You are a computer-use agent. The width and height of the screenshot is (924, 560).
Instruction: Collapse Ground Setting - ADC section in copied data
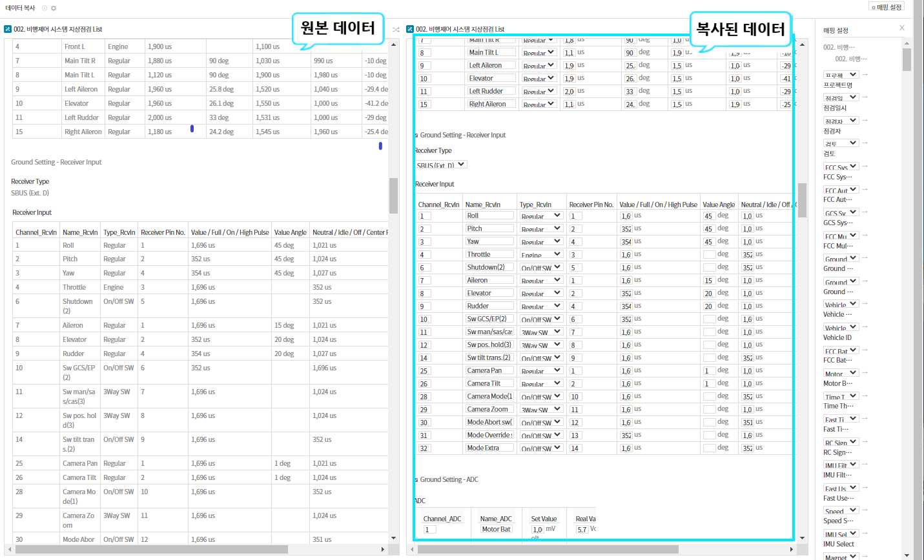(416, 480)
